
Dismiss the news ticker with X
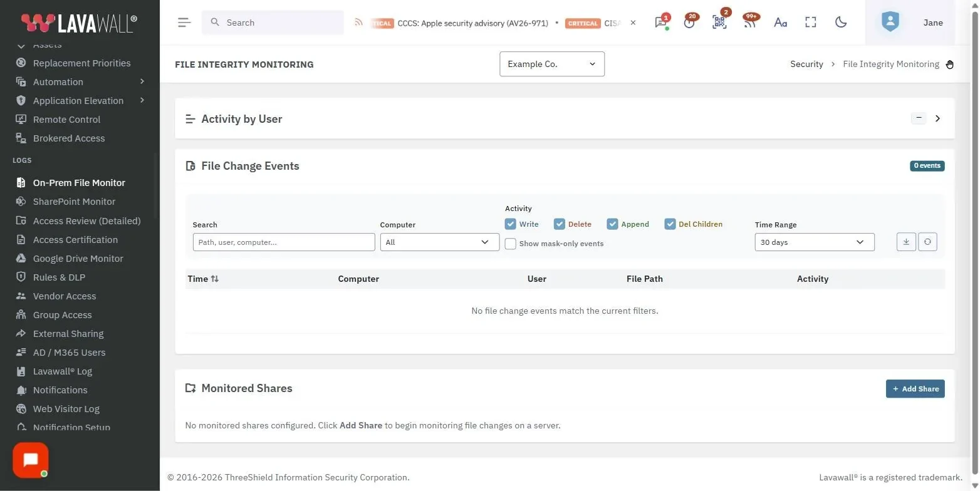tap(633, 23)
